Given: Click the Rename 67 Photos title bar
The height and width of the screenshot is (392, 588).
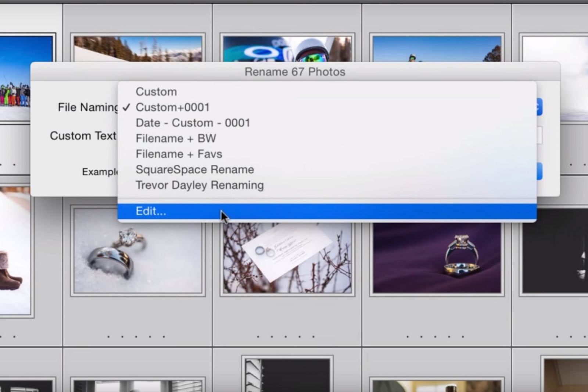Looking at the screenshot, I should coord(295,72).
